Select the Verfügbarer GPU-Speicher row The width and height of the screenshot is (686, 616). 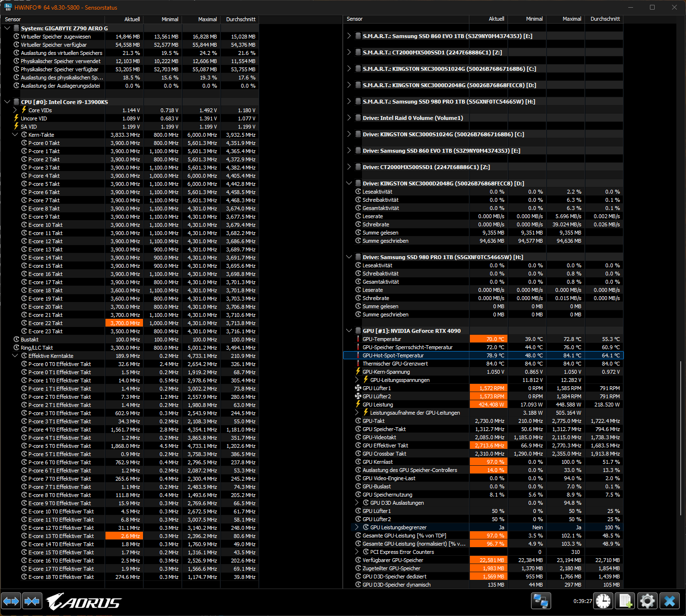pyautogui.click(x=483, y=560)
